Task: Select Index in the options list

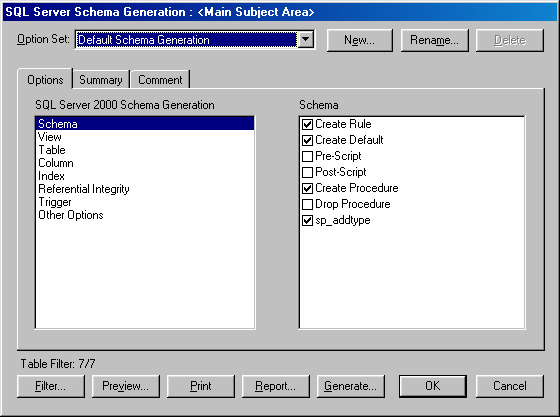Action: (x=145, y=176)
